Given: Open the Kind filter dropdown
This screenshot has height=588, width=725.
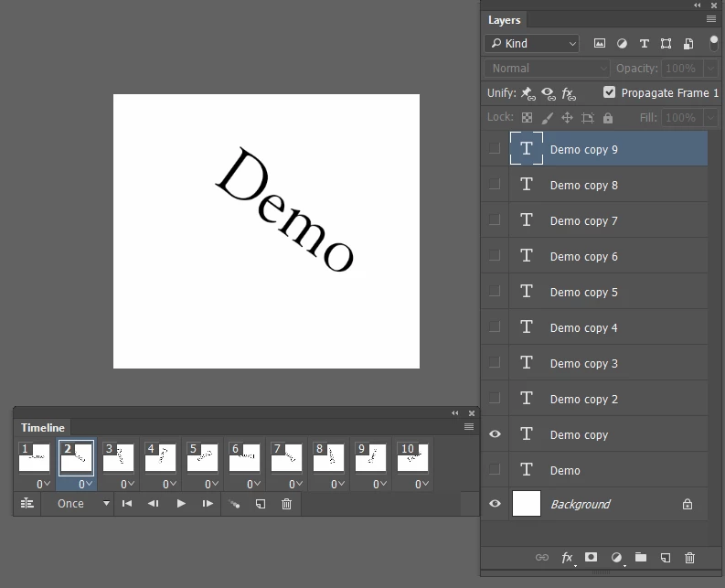Looking at the screenshot, I should click(x=532, y=44).
